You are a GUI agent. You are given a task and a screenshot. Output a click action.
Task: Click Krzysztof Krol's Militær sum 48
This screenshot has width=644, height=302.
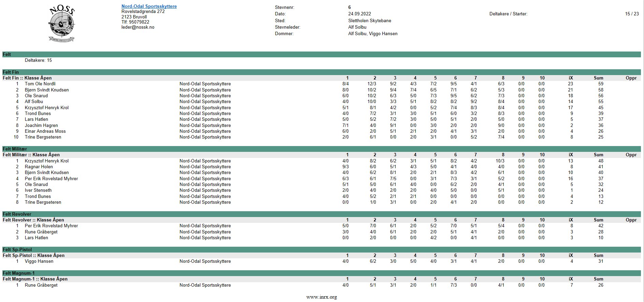(x=601, y=161)
